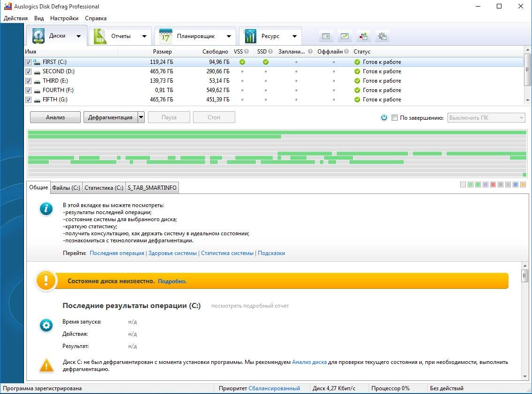Click the Отчеты report icon
Screen dimensions: 532x394
[x=100, y=36]
